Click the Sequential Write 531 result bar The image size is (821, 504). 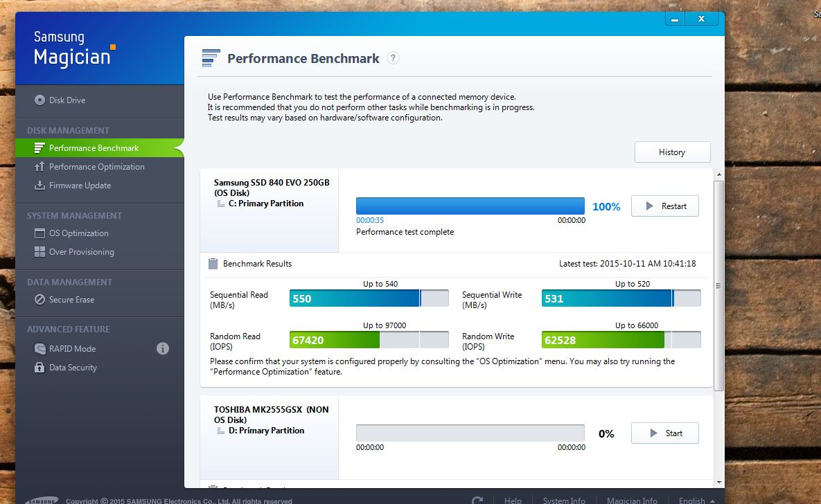point(621,298)
